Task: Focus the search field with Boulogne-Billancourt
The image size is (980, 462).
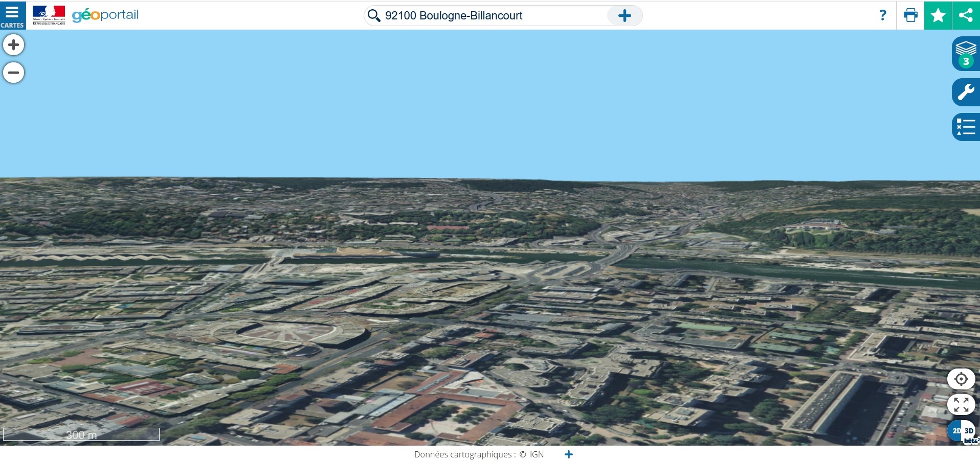Action: click(x=494, y=16)
